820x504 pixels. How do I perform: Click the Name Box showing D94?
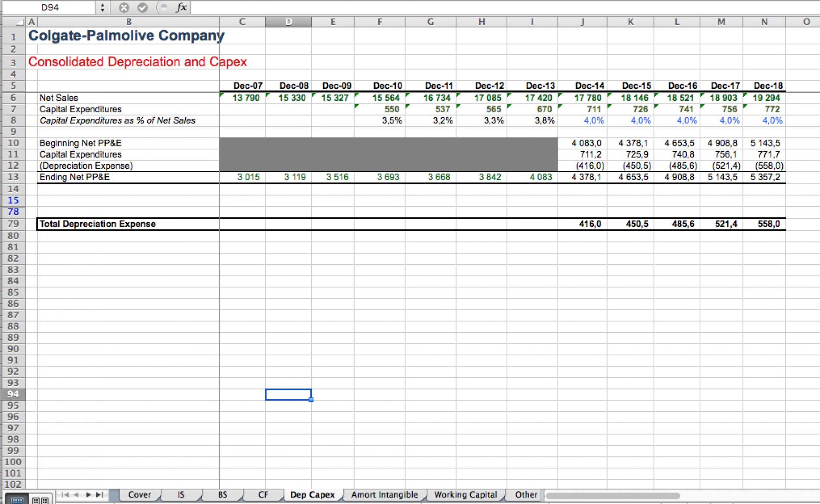[x=50, y=7]
